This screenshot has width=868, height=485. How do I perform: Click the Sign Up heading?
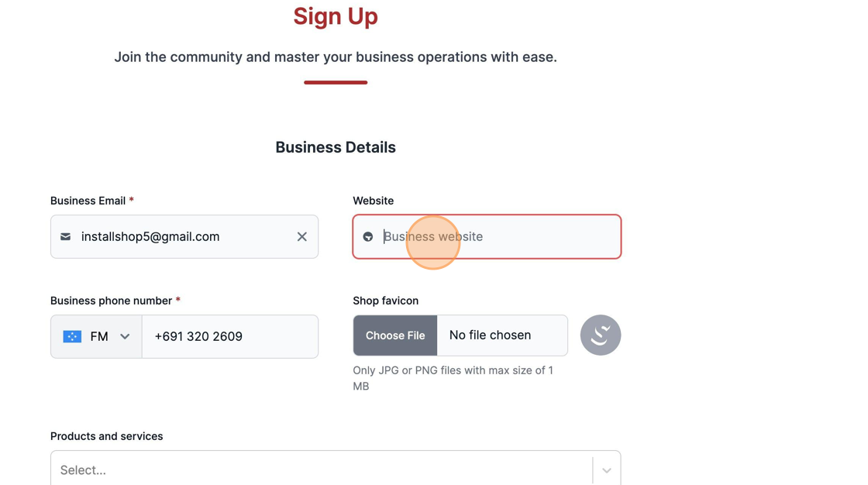[x=336, y=16]
